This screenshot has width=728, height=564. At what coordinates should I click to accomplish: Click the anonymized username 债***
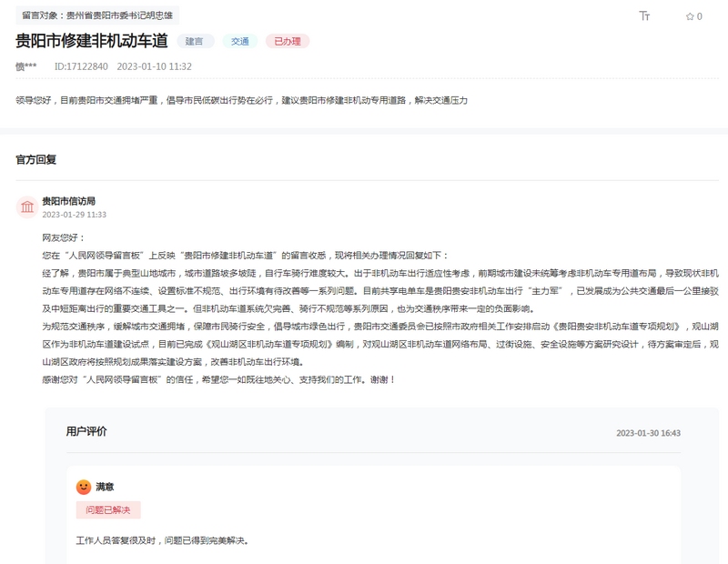(x=25, y=64)
